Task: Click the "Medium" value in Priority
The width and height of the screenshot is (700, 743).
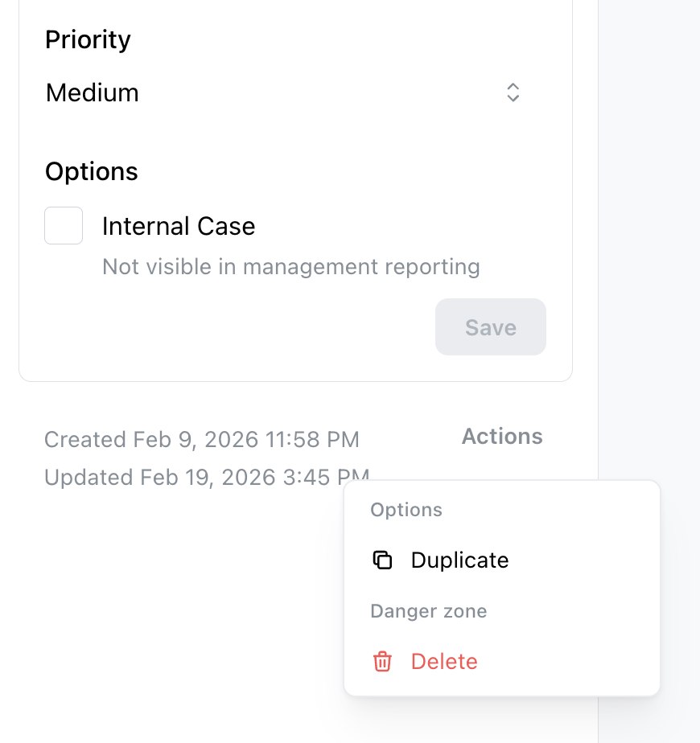Action: click(x=93, y=93)
